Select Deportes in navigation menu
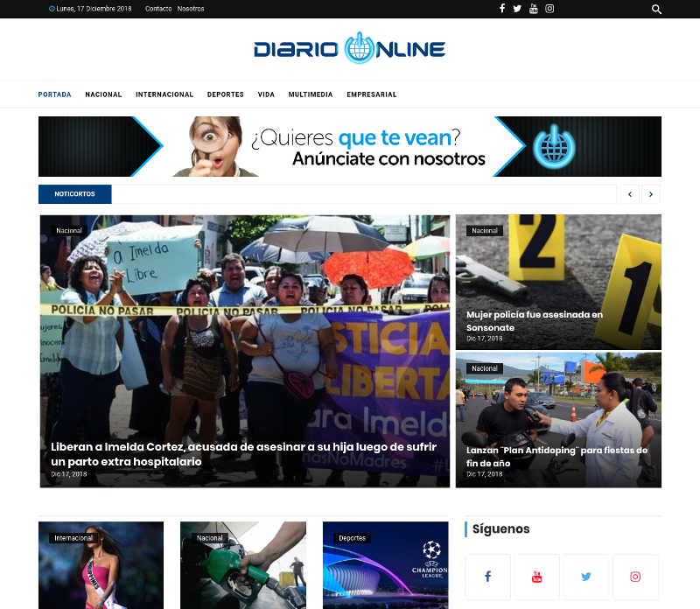Image resolution: width=700 pixels, height=609 pixels. tap(225, 94)
